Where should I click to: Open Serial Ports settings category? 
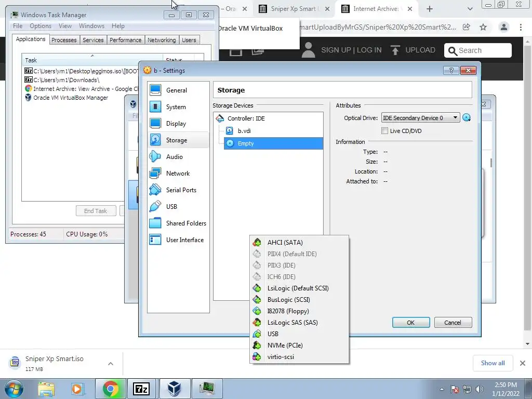(179, 190)
